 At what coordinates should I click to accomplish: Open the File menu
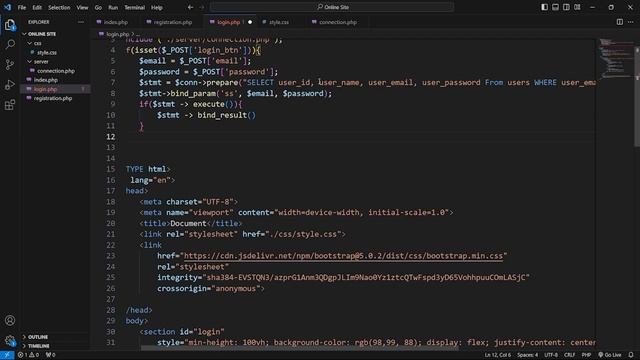[x=22, y=7]
